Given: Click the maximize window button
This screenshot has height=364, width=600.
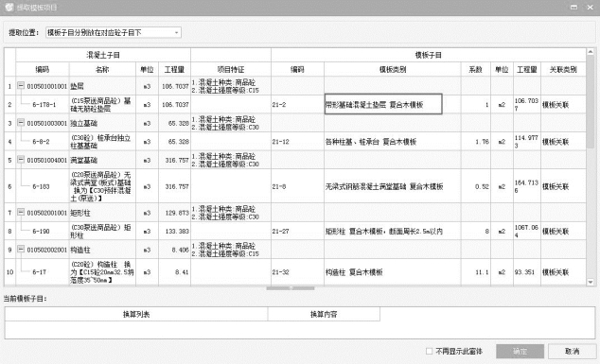Looking at the screenshot, I should [574, 7].
